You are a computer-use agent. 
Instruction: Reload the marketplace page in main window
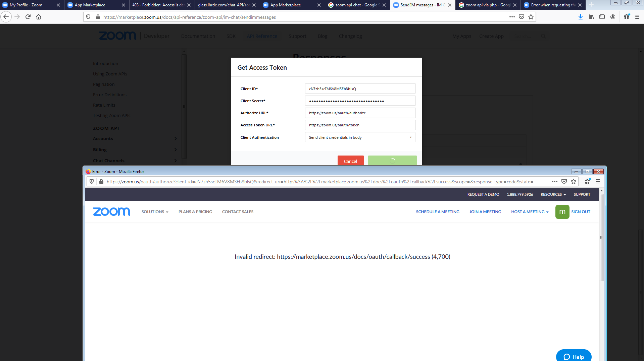pos(28,17)
